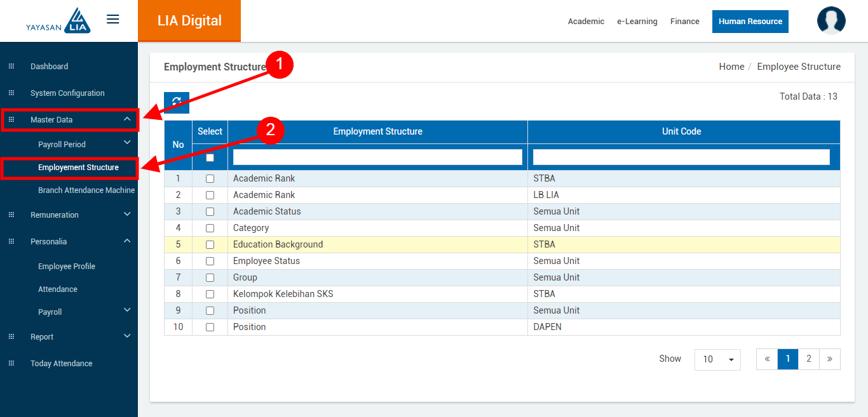Open the e-Learning top menu
The height and width of the screenshot is (417, 868).
[x=637, y=22]
